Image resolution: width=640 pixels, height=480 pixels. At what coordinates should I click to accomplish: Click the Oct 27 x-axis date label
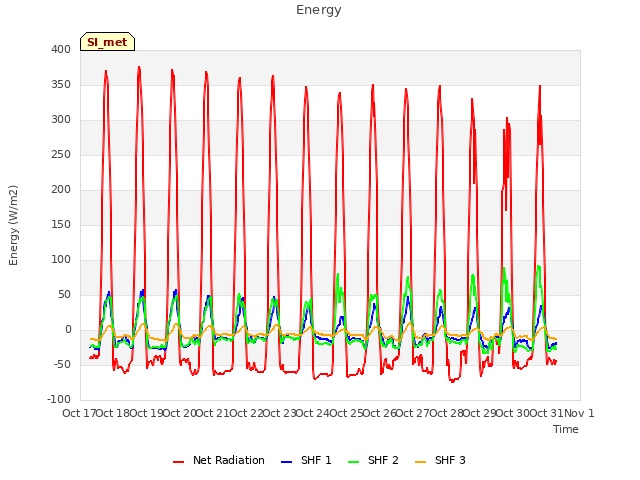(x=413, y=413)
